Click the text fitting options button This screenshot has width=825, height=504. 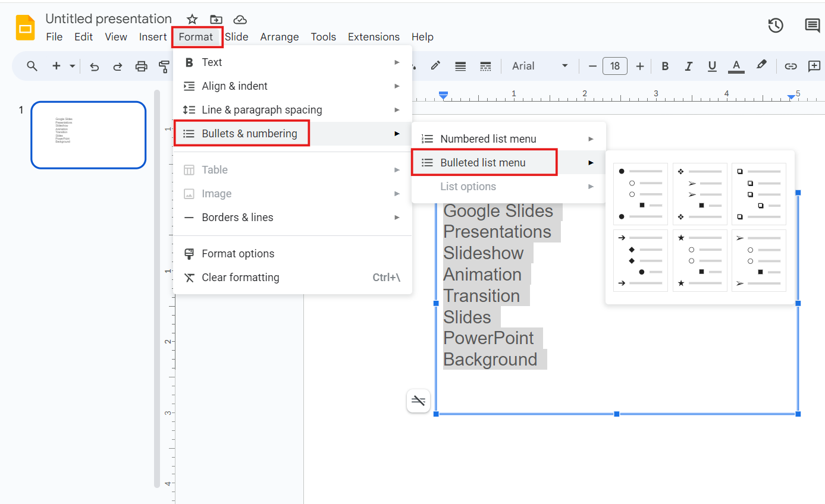click(419, 401)
